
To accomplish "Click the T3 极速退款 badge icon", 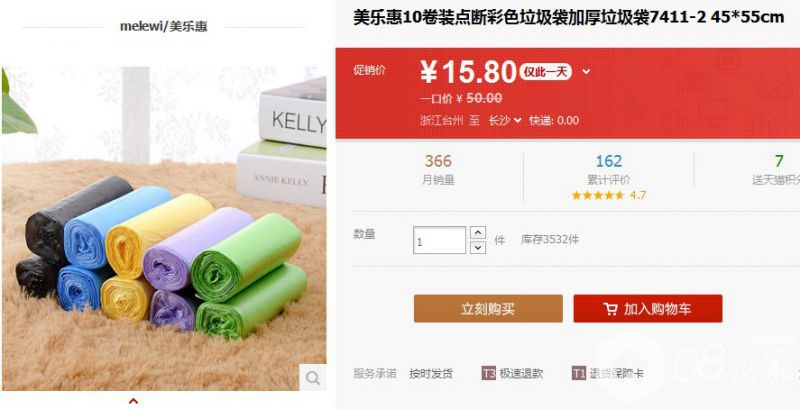I will (x=488, y=373).
